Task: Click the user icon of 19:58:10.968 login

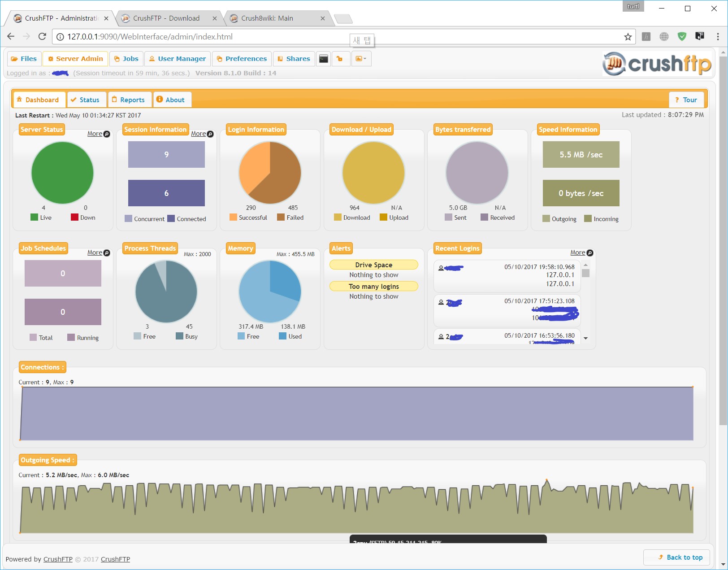Action: (441, 268)
